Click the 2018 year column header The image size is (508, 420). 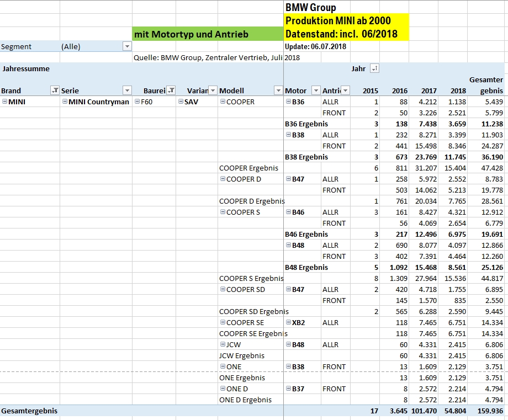click(x=458, y=91)
